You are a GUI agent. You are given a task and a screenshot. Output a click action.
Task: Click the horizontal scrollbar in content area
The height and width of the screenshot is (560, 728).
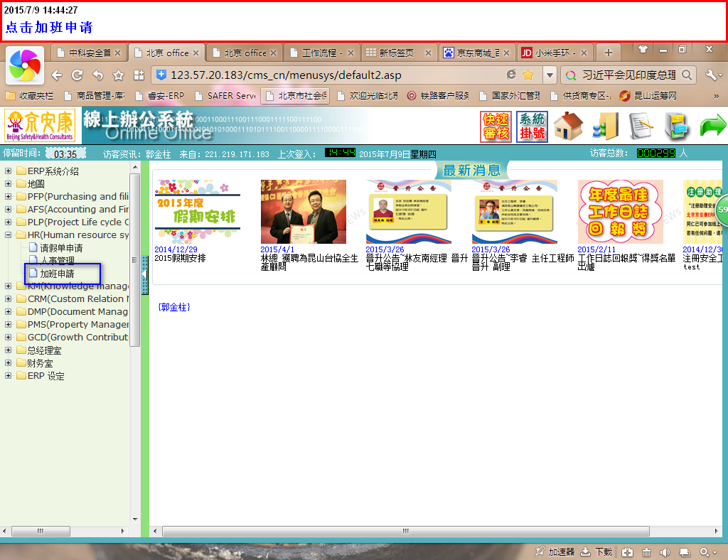[405, 531]
